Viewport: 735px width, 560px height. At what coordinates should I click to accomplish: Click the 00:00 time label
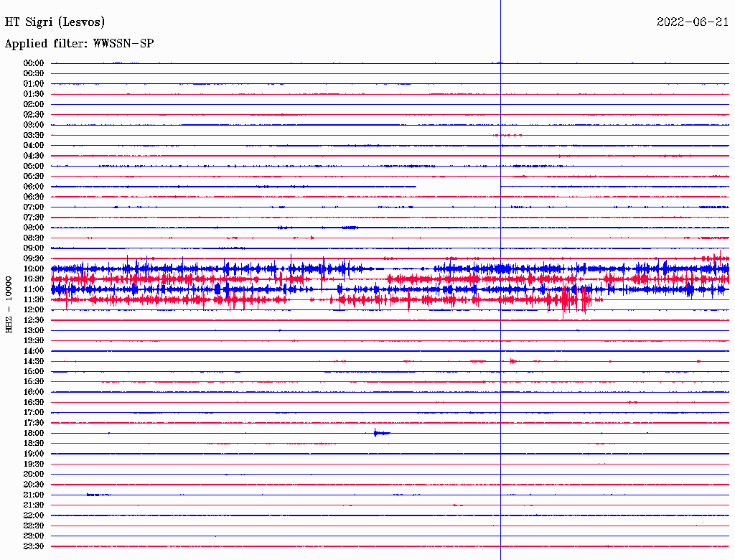[x=34, y=63]
